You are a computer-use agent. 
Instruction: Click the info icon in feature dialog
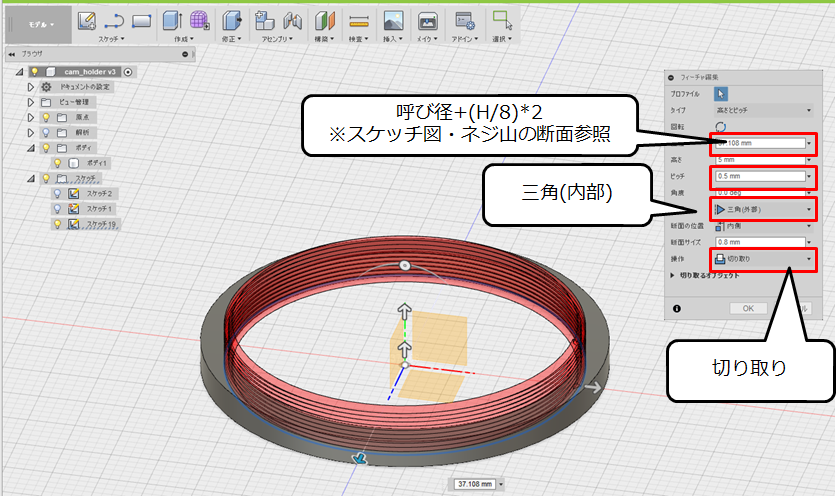(x=677, y=308)
